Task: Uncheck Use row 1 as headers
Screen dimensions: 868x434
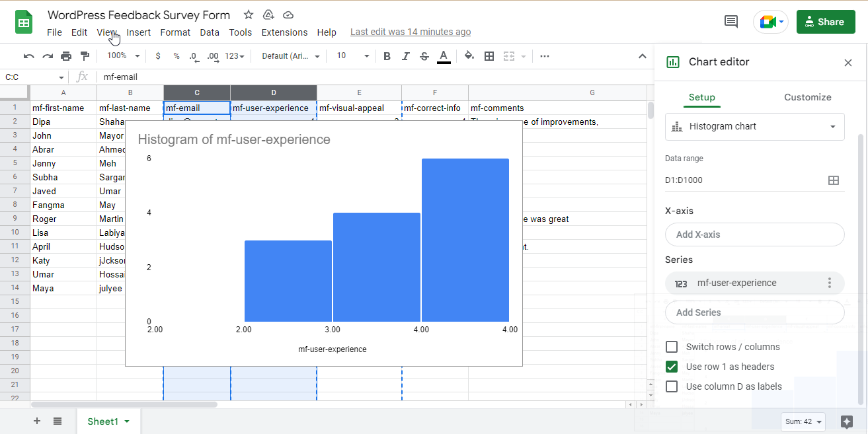Action: click(672, 367)
